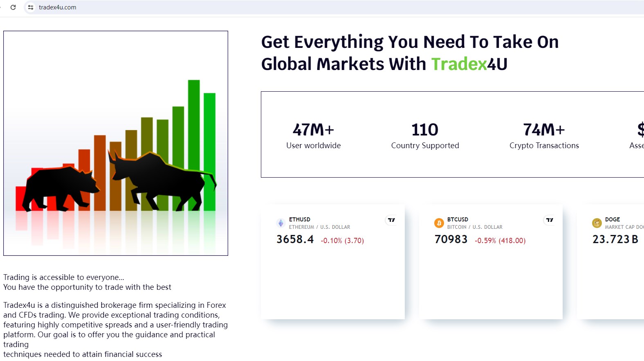The height and width of the screenshot is (361, 644).
Task: Click the bull and bear chart image
Action: coord(116,143)
